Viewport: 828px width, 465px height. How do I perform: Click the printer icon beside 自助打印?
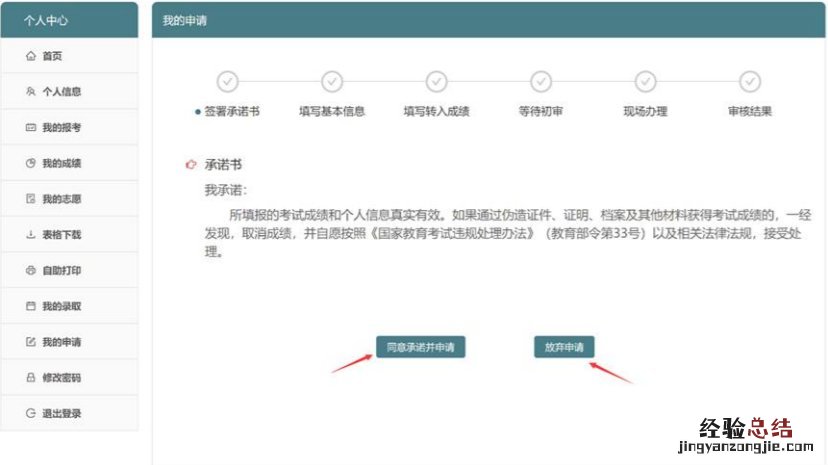click(x=31, y=270)
